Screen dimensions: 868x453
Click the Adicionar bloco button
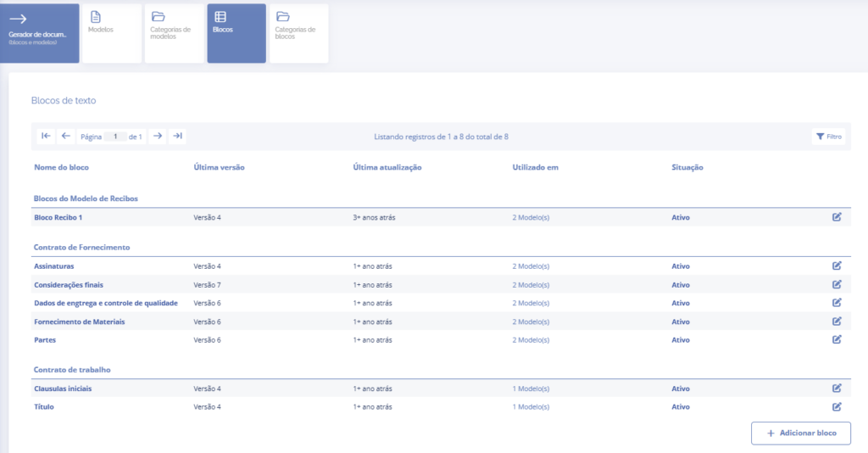(x=801, y=433)
